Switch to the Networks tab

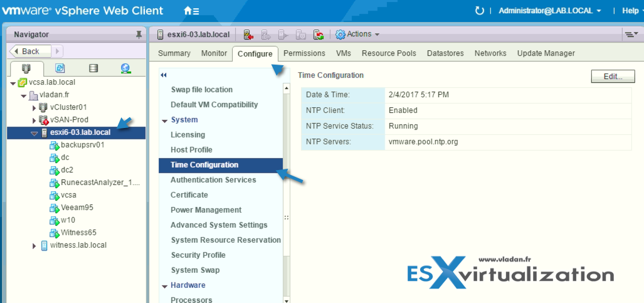click(x=490, y=53)
